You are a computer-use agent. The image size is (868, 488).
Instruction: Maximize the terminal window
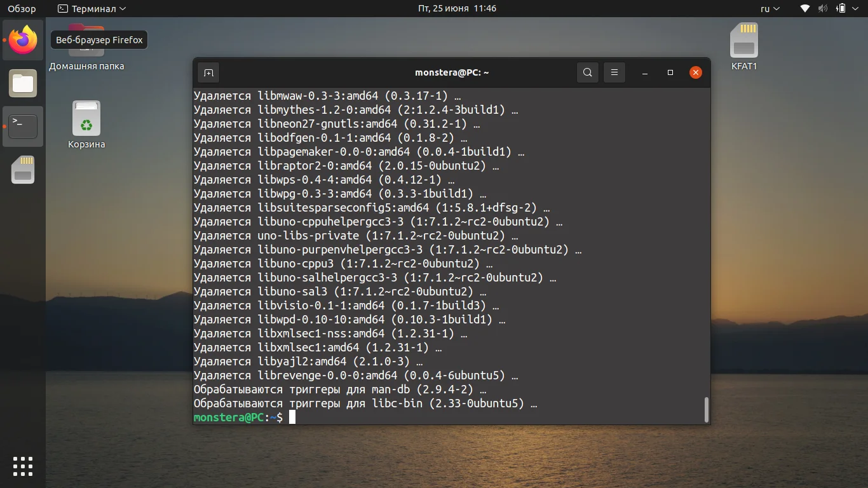[670, 72]
